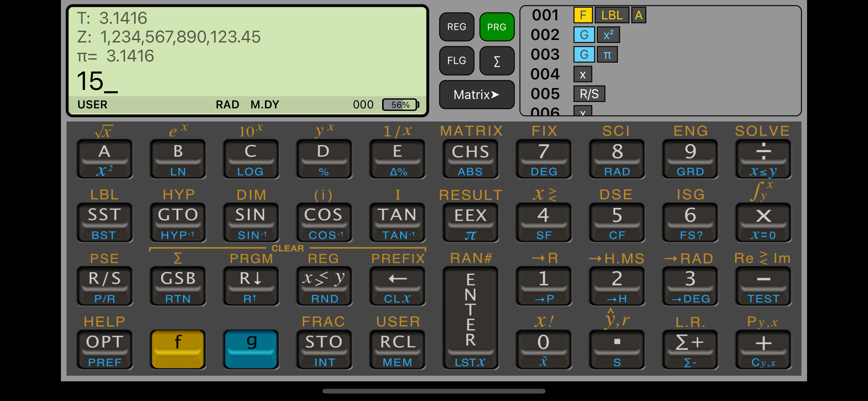Switch to the FLG flags panel
The width and height of the screenshot is (868, 401).
456,61
